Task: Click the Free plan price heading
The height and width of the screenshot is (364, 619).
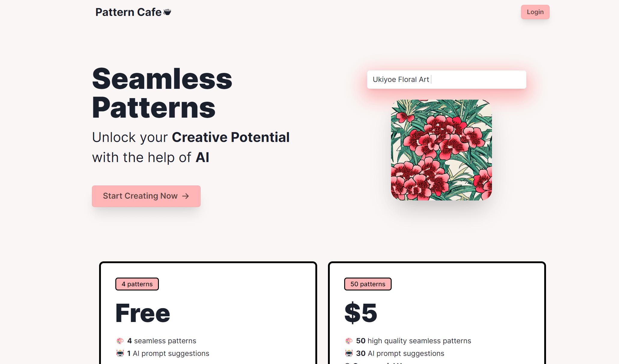Action: 143,313
